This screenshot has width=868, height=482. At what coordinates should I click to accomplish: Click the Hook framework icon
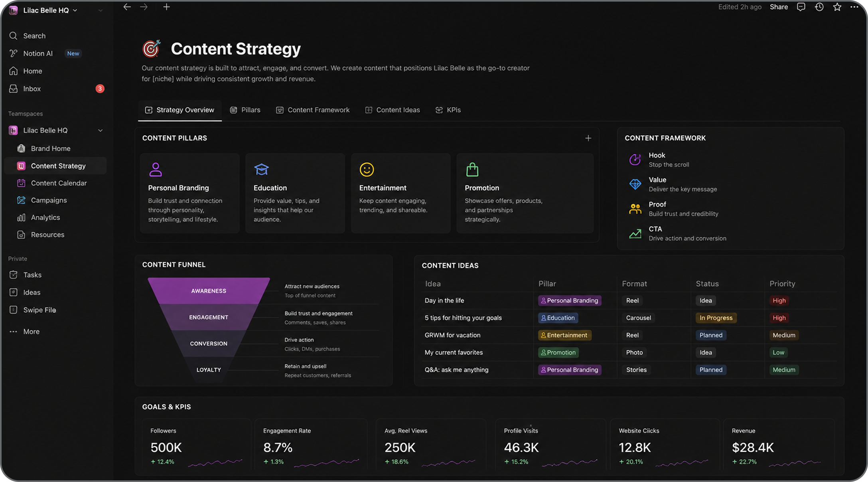pyautogui.click(x=635, y=159)
